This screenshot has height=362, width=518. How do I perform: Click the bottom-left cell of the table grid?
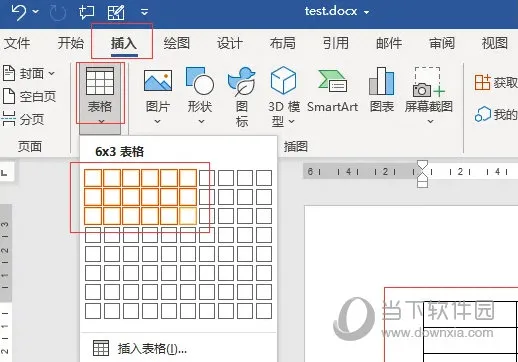tap(93, 311)
